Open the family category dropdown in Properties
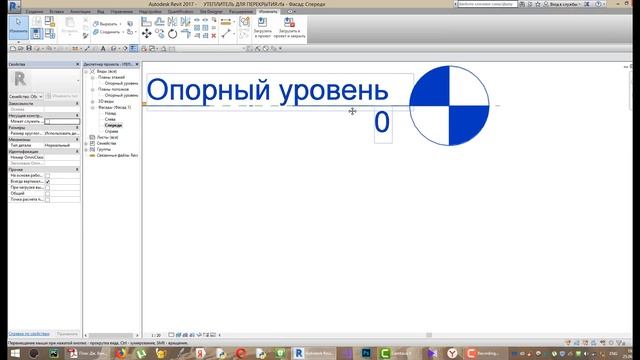The width and height of the screenshot is (640, 360). (x=26, y=96)
